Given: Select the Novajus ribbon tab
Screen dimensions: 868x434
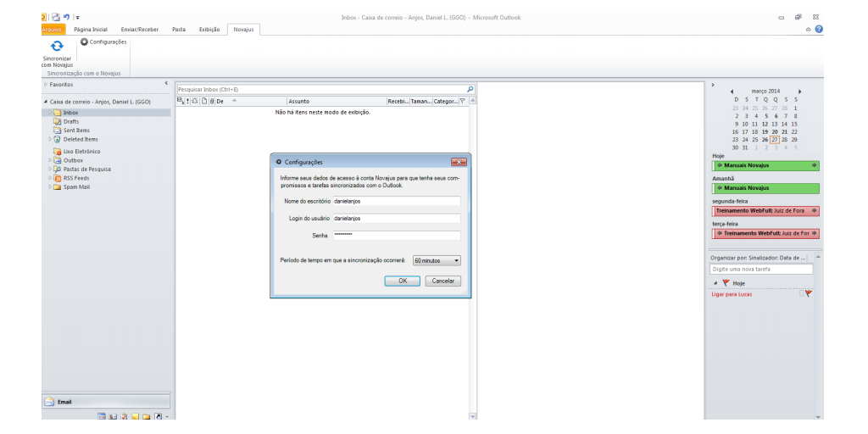Looking at the screenshot, I should [x=243, y=30].
